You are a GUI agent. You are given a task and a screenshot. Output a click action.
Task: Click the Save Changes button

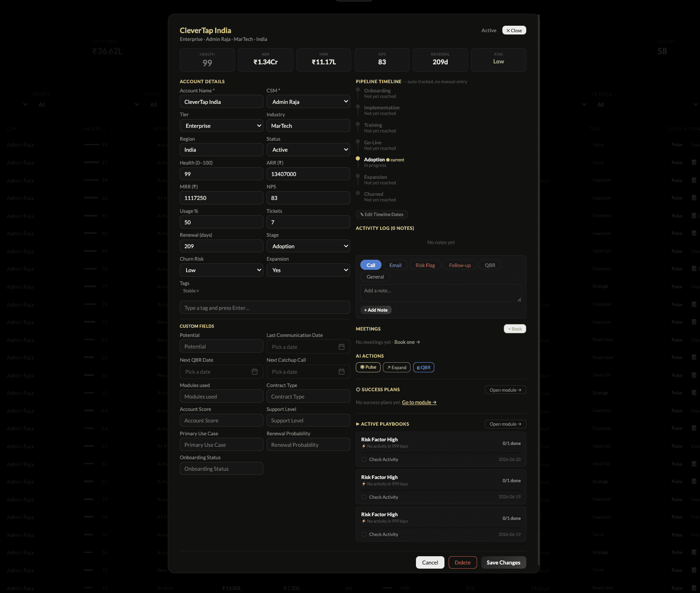point(503,562)
